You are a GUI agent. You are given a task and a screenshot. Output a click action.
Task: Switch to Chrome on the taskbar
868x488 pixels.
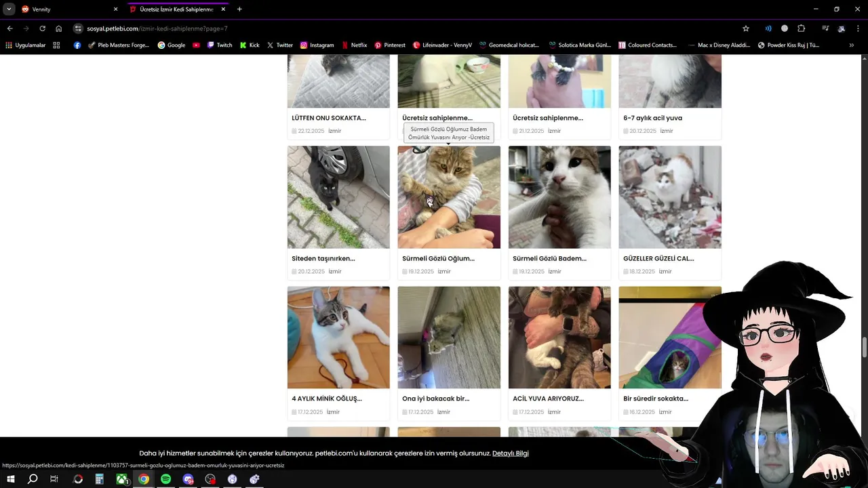click(144, 479)
